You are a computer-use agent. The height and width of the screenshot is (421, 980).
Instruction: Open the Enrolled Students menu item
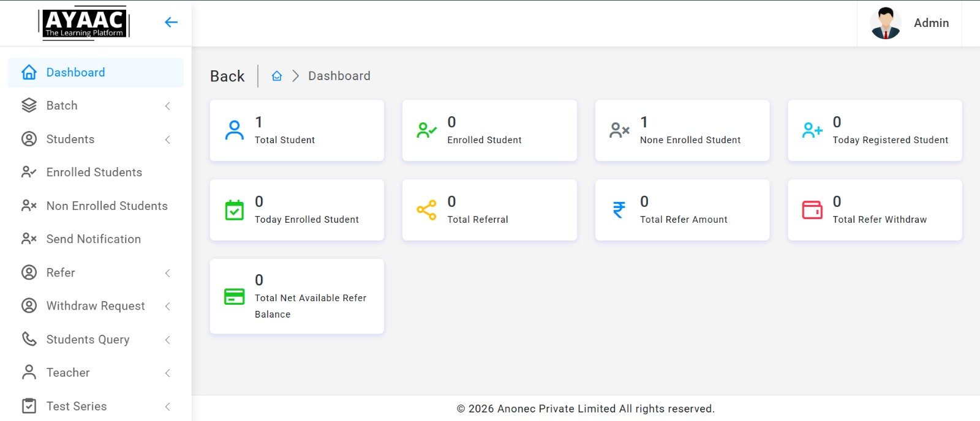[94, 173]
